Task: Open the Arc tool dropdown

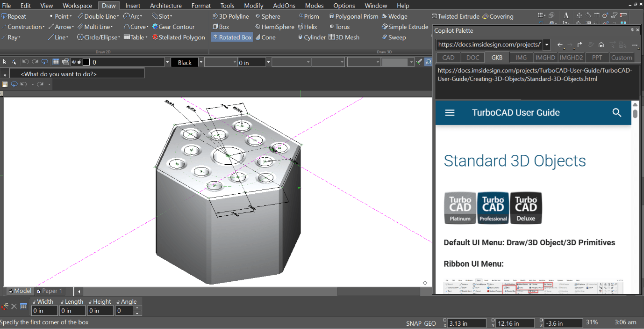Action: pyautogui.click(x=141, y=16)
